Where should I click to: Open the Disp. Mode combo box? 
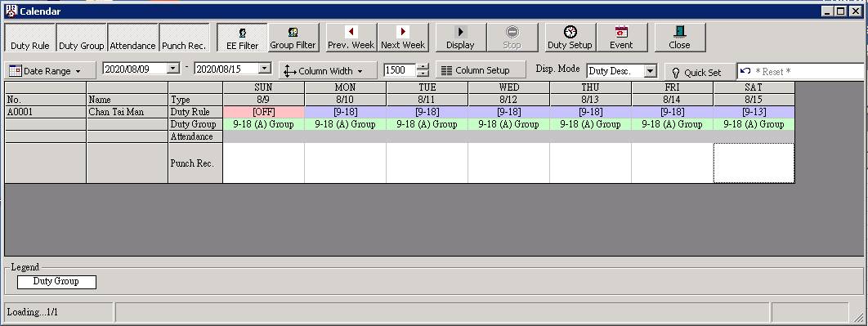pyautogui.click(x=621, y=71)
